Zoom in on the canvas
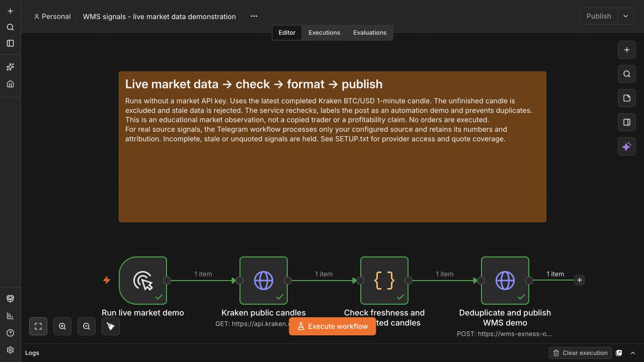This screenshot has width=644, height=362. click(62, 326)
